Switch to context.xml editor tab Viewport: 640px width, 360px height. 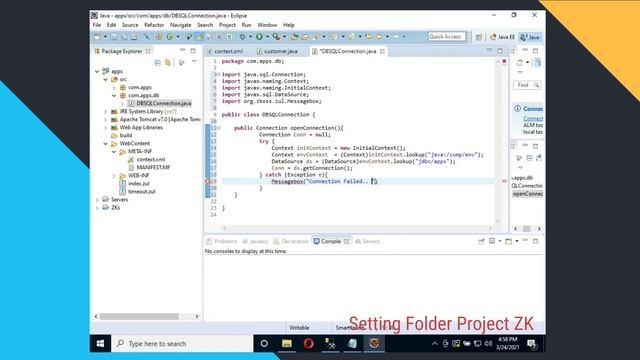[225, 51]
